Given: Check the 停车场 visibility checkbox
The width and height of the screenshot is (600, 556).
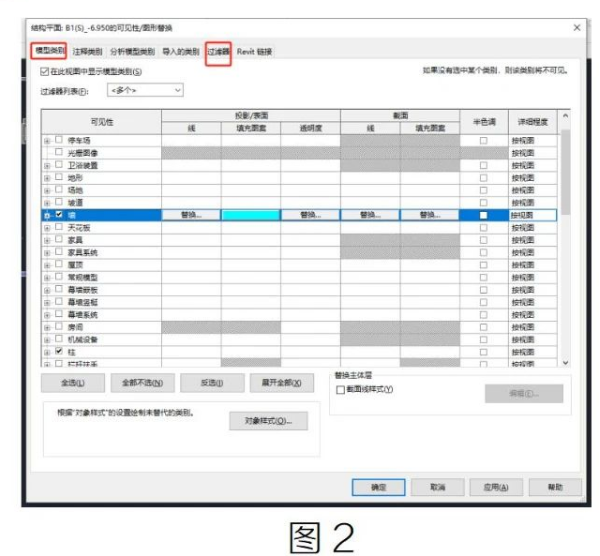Looking at the screenshot, I should click(59, 140).
